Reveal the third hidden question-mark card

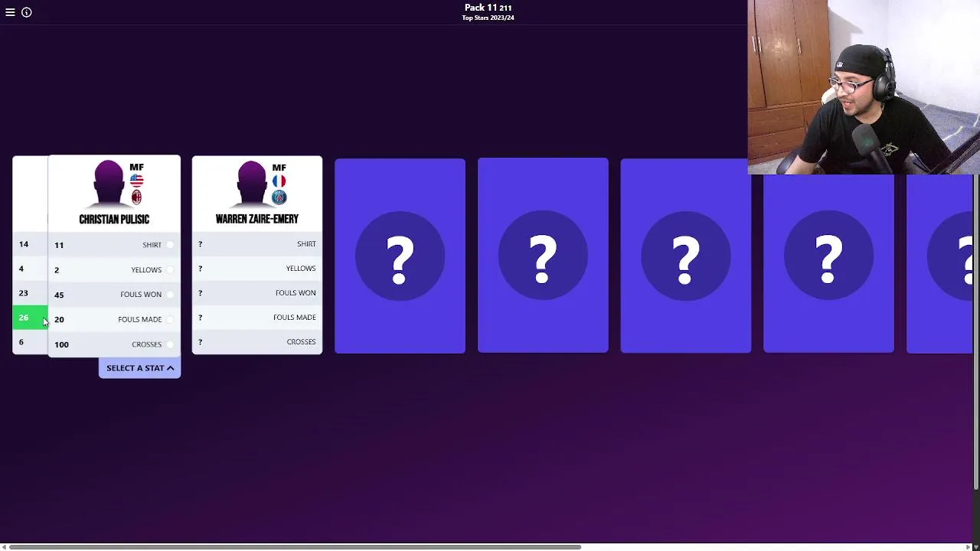(686, 256)
